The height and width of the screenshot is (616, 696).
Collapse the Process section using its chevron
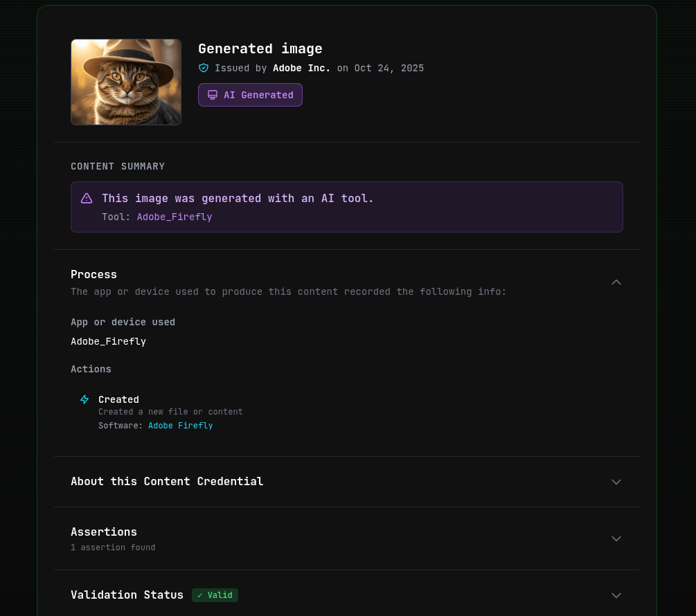616,282
